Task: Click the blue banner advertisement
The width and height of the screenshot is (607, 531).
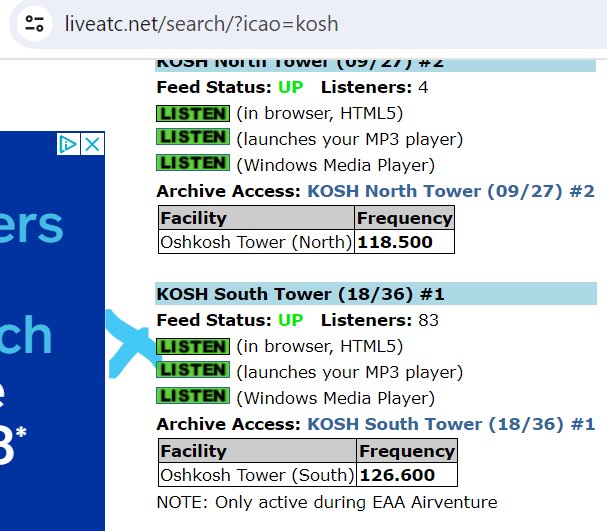Action: pyautogui.click(x=52, y=331)
